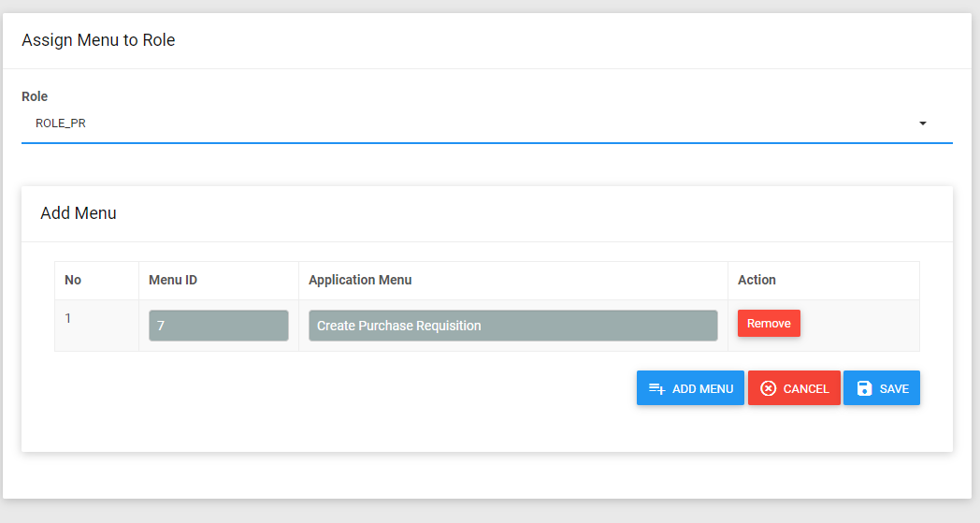This screenshot has width=980, height=523.
Task: Click the Add Menu card heading
Action: 79,213
